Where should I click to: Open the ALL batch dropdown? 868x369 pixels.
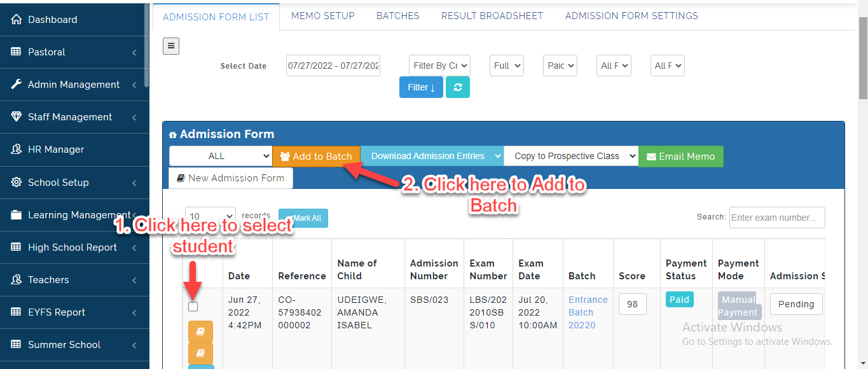coord(221,157)
